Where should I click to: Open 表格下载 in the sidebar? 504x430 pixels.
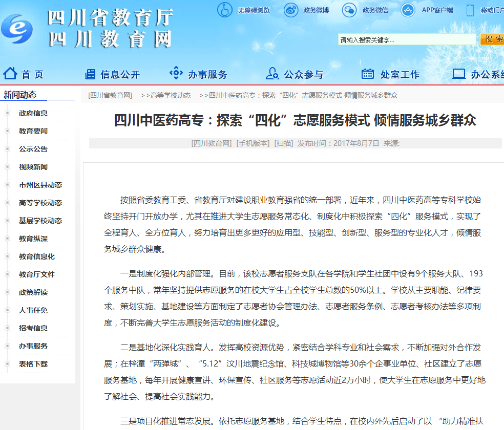click(x=33, y=364)
